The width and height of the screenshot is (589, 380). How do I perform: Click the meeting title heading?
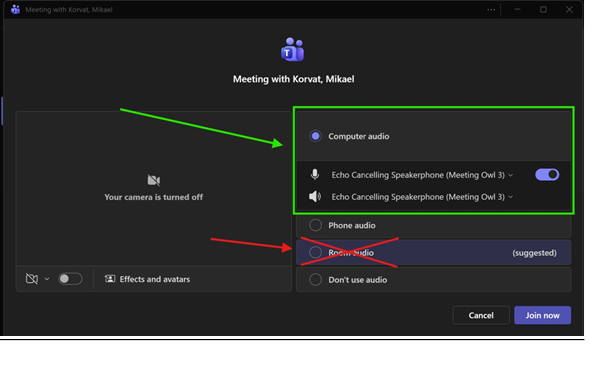[293, 79]
